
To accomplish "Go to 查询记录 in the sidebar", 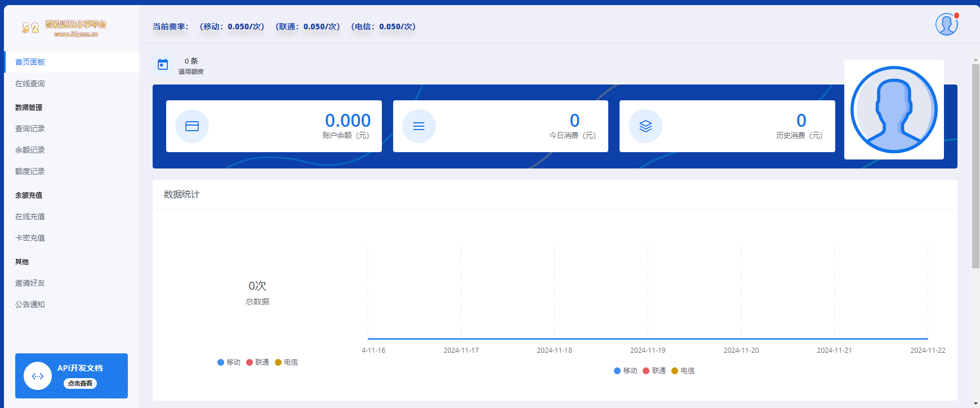I will (x=72, y=128).
